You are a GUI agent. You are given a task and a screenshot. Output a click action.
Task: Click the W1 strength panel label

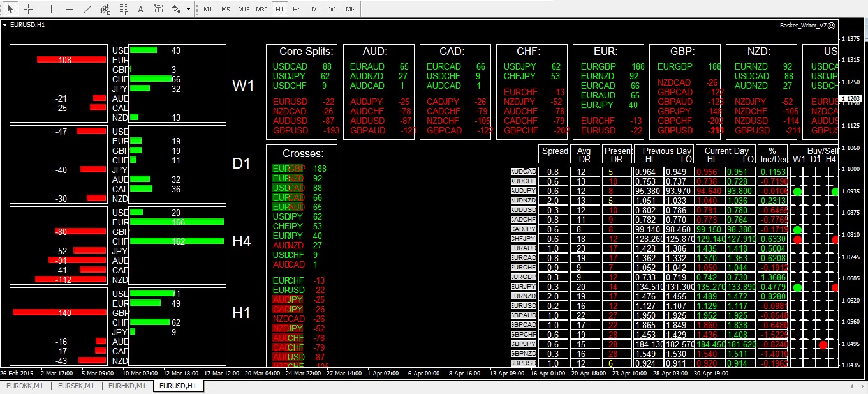coord(243,85)
